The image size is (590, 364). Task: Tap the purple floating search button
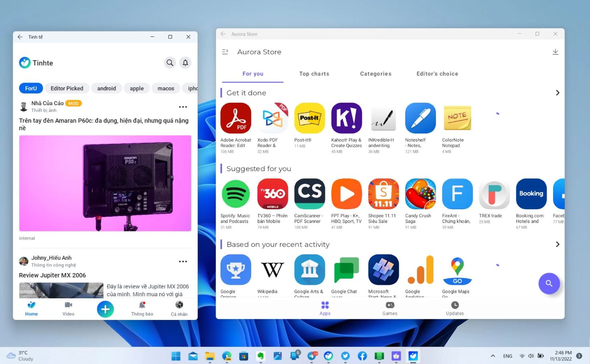pyautogui.click(x=549, y=283)
